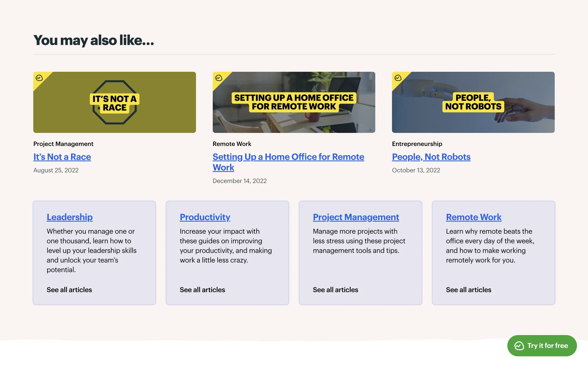Open the It's Not a Race article link
The height and width of the screenshot is (368, 588).
click(62, 157)
